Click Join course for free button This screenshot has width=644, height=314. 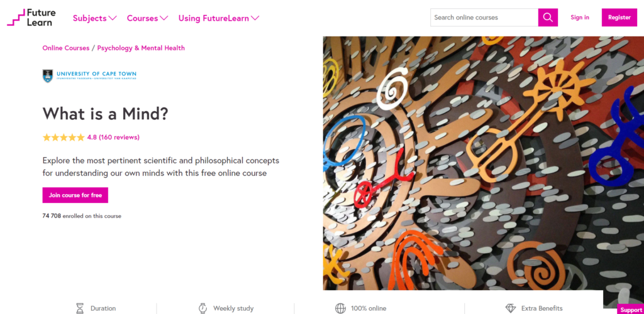pos(75,195)
